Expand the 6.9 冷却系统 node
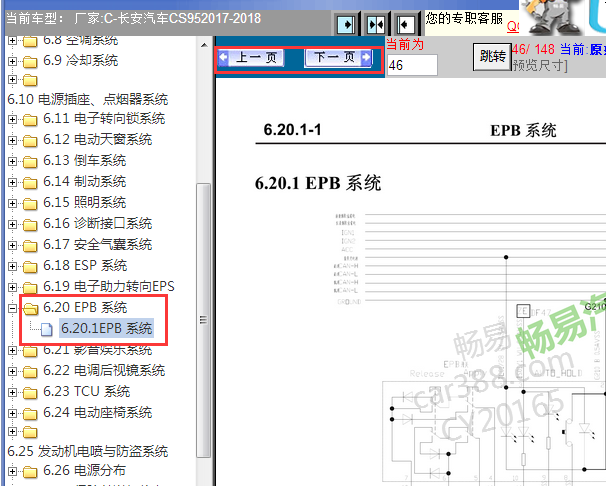The image size is (606, 486). 12,61
